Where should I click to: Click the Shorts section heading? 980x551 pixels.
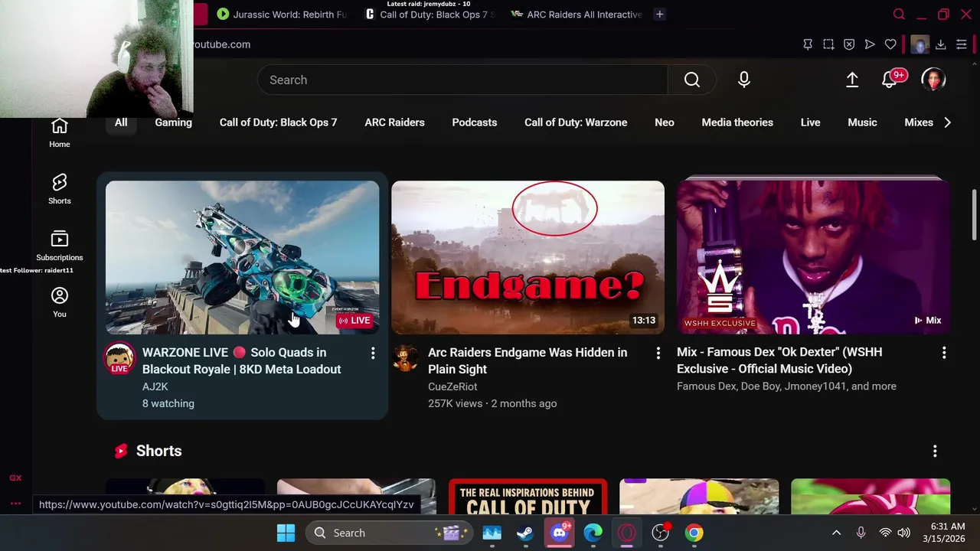point(158,451)
